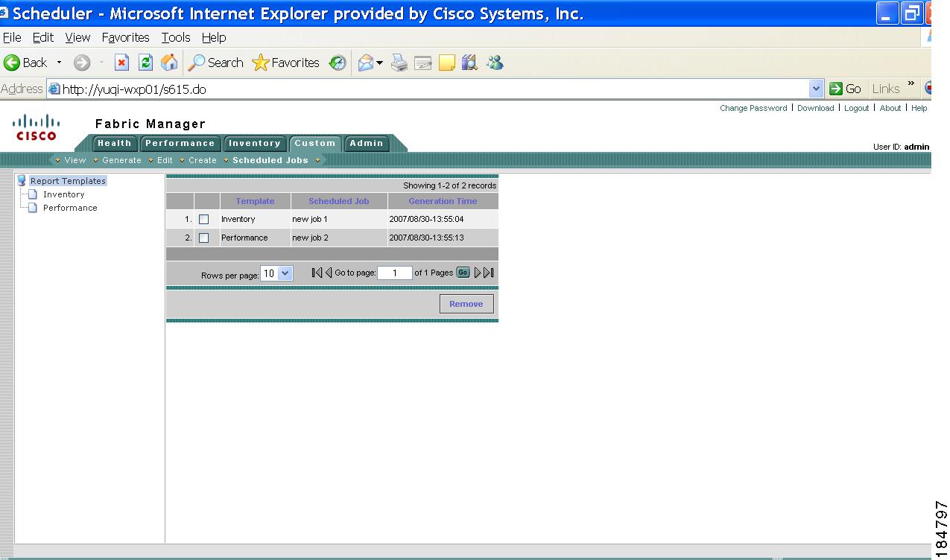Select Report Templates tree node
The image size is (950, 560).
[68, 181]
